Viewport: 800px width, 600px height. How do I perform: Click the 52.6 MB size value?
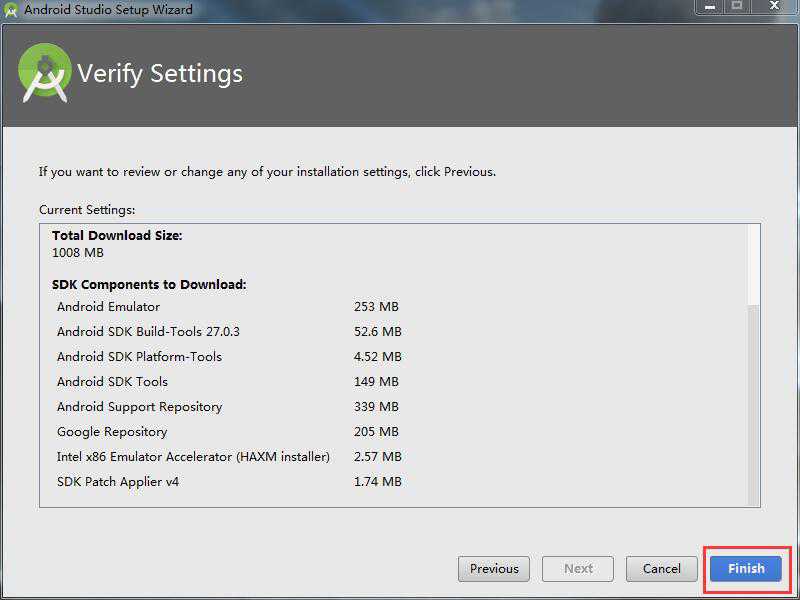click(x=378, y=332)
